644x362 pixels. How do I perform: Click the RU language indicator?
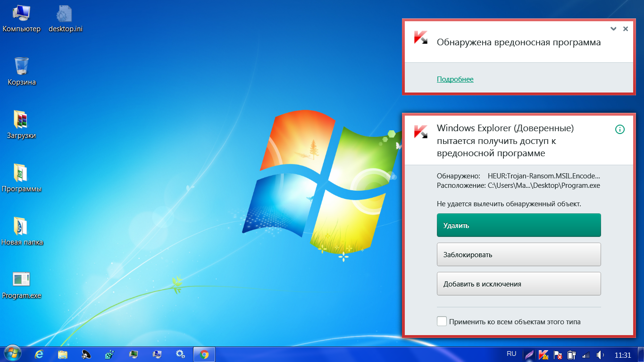511,354
